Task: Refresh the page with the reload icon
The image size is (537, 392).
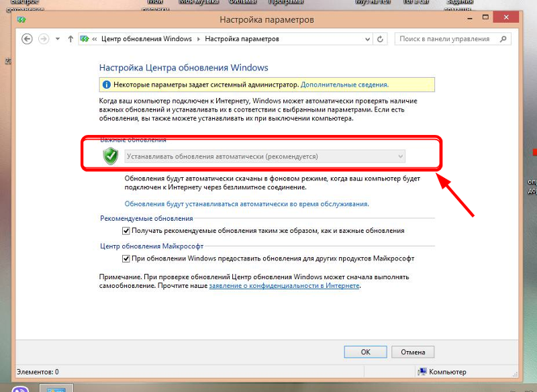Action: [x=380, y=39]
